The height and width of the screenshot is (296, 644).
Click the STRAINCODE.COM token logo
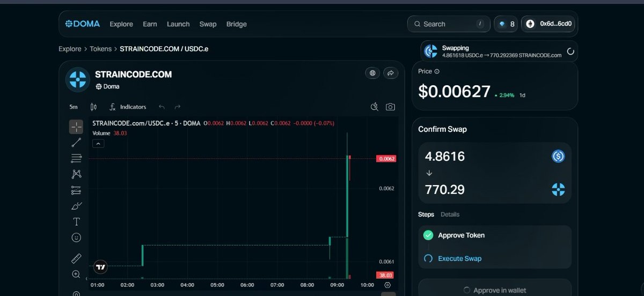point(78,80)
